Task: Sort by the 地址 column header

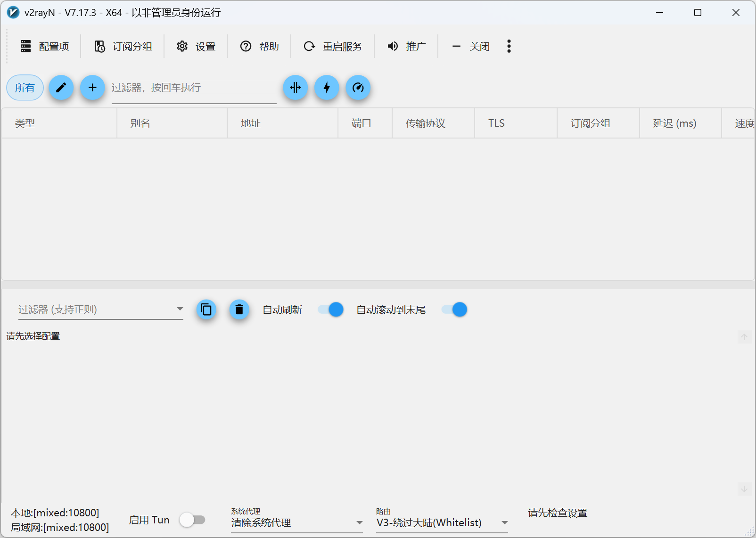Action: pyautogui.click(x=283, y=123)
